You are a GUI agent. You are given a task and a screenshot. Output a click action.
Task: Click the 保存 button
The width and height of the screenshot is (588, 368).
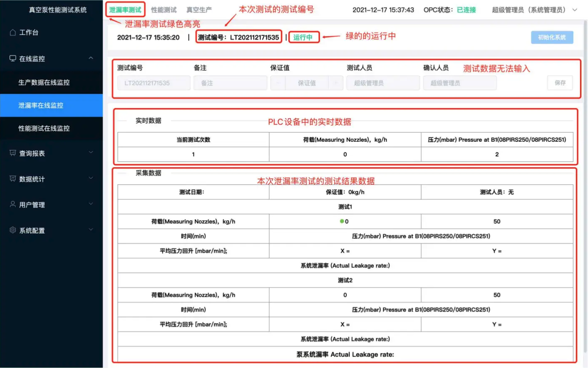point(560,83)
